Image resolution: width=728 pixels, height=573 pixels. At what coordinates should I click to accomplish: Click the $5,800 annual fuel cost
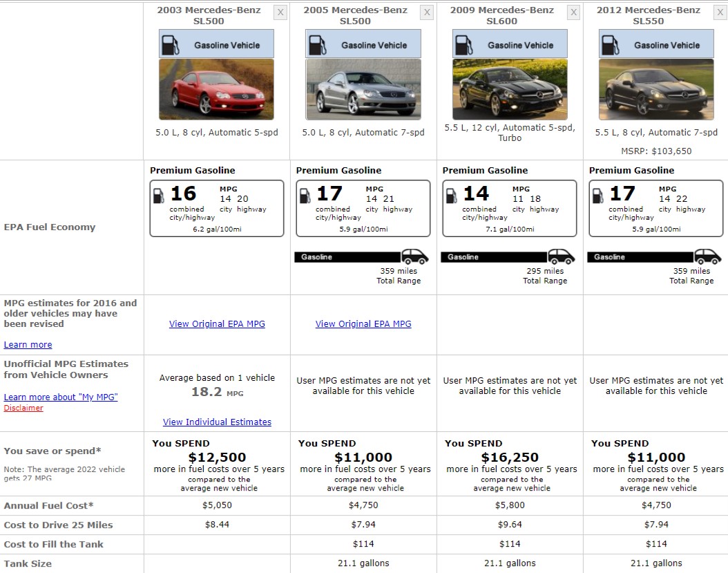click(510, 505)
